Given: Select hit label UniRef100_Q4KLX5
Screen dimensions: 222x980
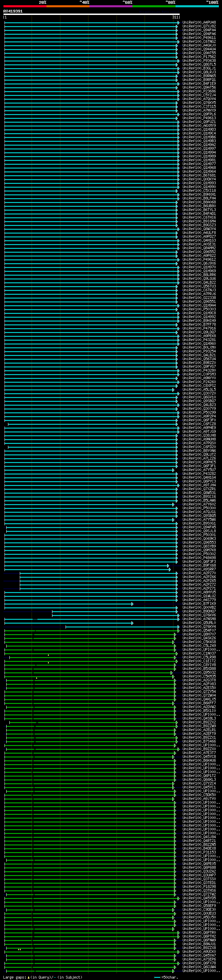Looking at the screenshot, I should tap(199, 699).
